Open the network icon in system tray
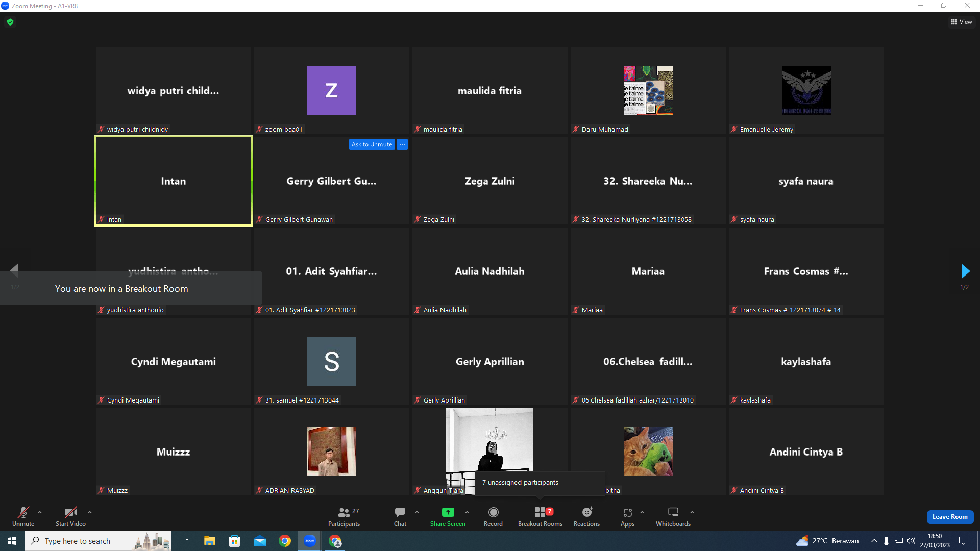Image resolution: width=980 pixels, height=551 pixels. point(899,541)
